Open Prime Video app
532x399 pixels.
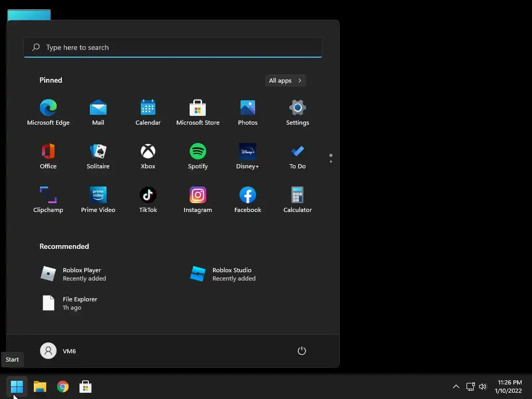98,200
